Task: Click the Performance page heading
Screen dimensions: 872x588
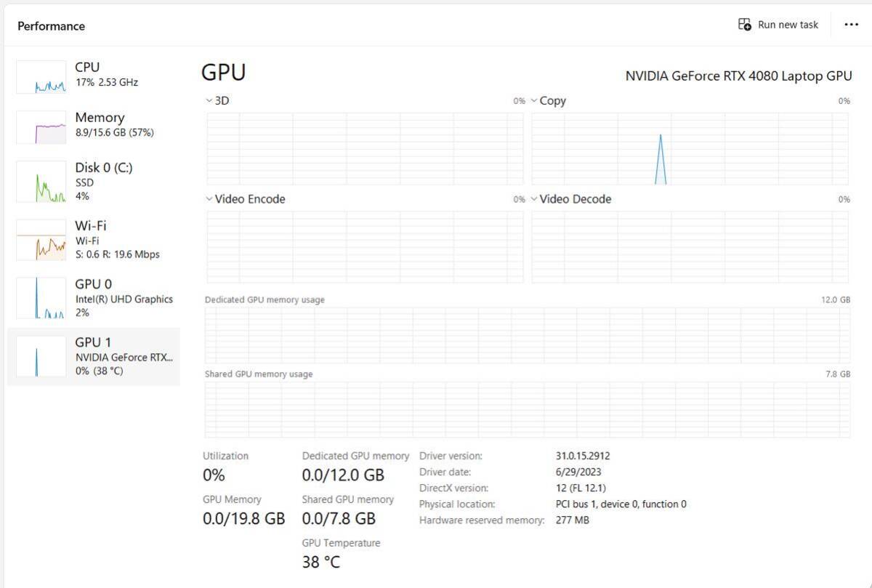Action: coord(51,26)
